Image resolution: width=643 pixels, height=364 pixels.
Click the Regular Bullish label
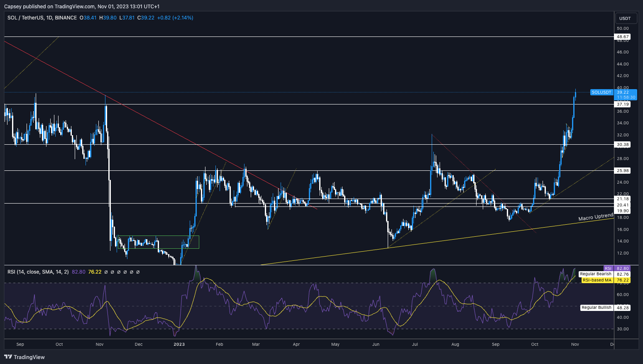click(597, 308)
